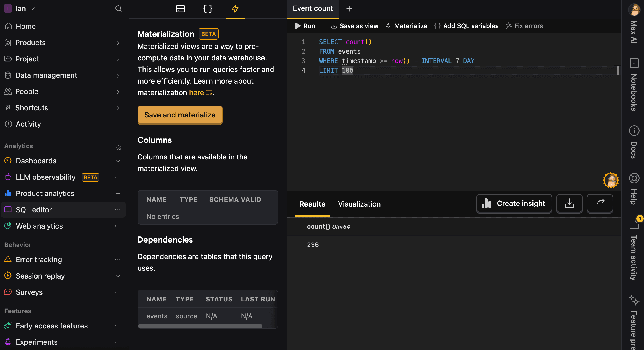The height and width of the screenshot is (350, 644).
Task: Click Save as view
Action: pos(355,26)
